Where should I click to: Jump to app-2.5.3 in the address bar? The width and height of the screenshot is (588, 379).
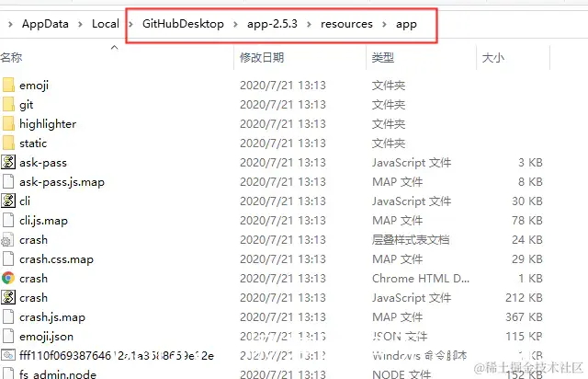tap(272, 24)
